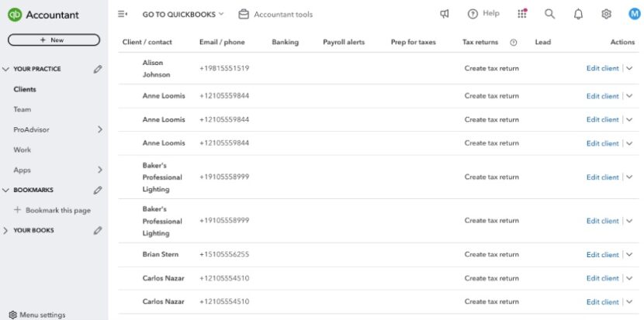Viewport: 644px width, 320px height.
Task: Click the user profile avatar M
Action: point(634,14)
